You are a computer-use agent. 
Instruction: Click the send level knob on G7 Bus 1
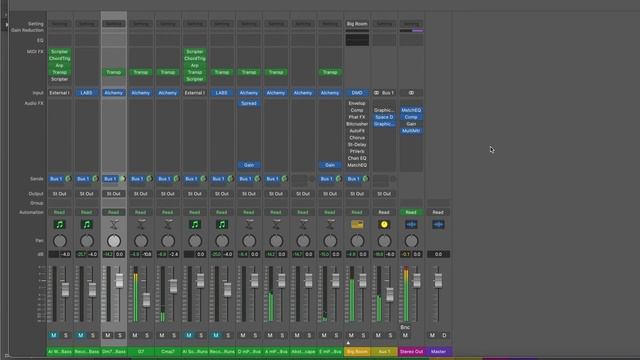point(149,179)
